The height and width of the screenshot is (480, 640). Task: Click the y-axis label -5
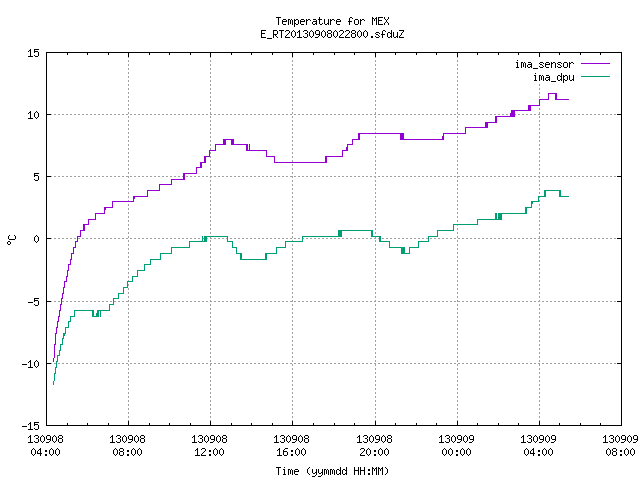pyautogui.click(x=33, y=302)
